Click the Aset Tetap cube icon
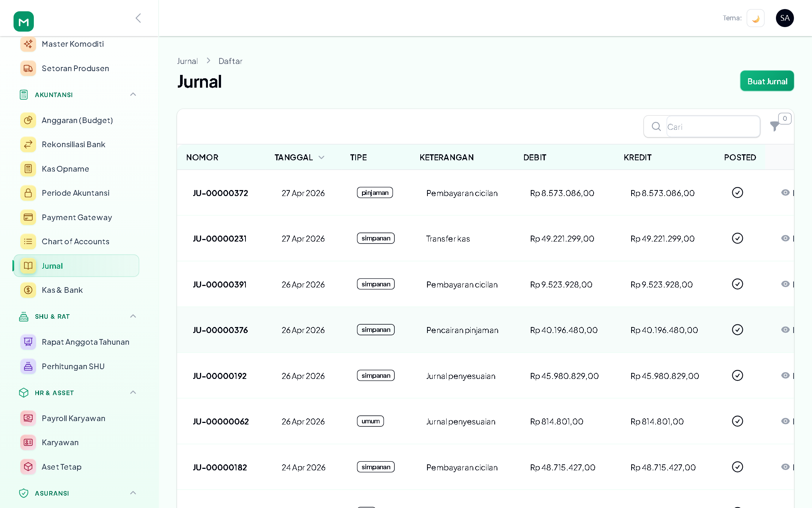 click(x=28, y=467)
